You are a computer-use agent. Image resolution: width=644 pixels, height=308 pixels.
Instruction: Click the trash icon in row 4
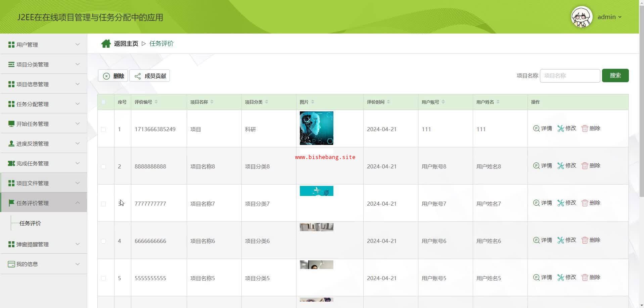coord(585,240)
